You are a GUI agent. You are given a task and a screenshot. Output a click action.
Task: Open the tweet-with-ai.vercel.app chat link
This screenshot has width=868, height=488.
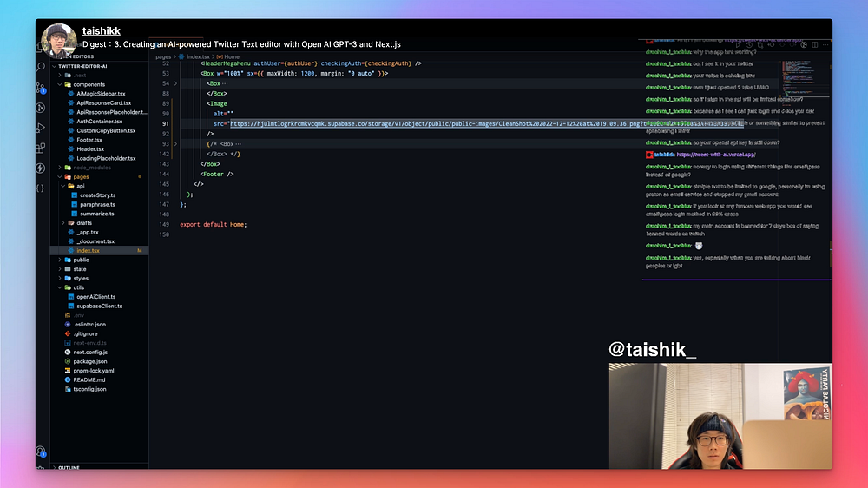coord(716,155)
